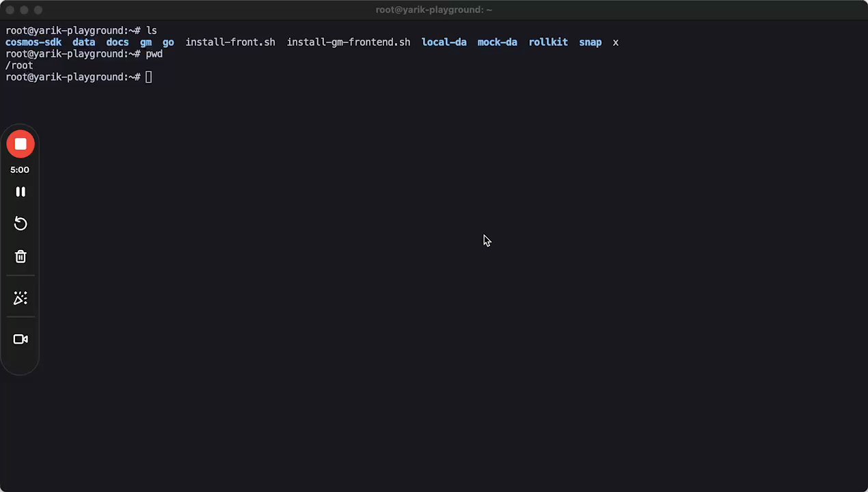
Task: Pause the recording
Action: click(x=21, y=192)
